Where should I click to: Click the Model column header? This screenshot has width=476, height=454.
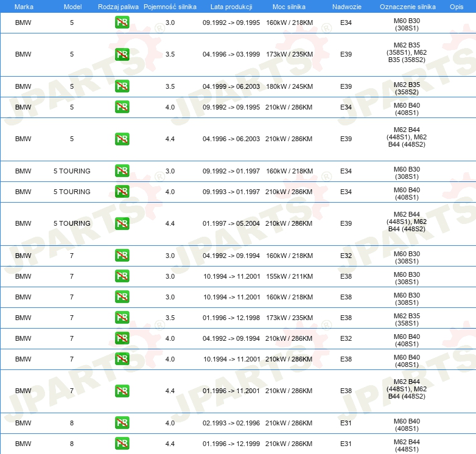[72, 7]
